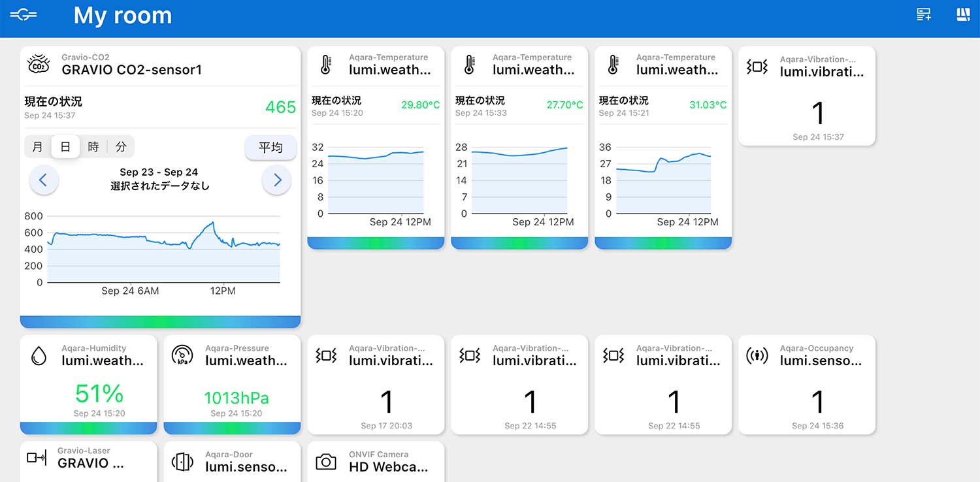Click the 29.80°C temperature value
This screenshot has width=980, height=482.
[420, 104]
